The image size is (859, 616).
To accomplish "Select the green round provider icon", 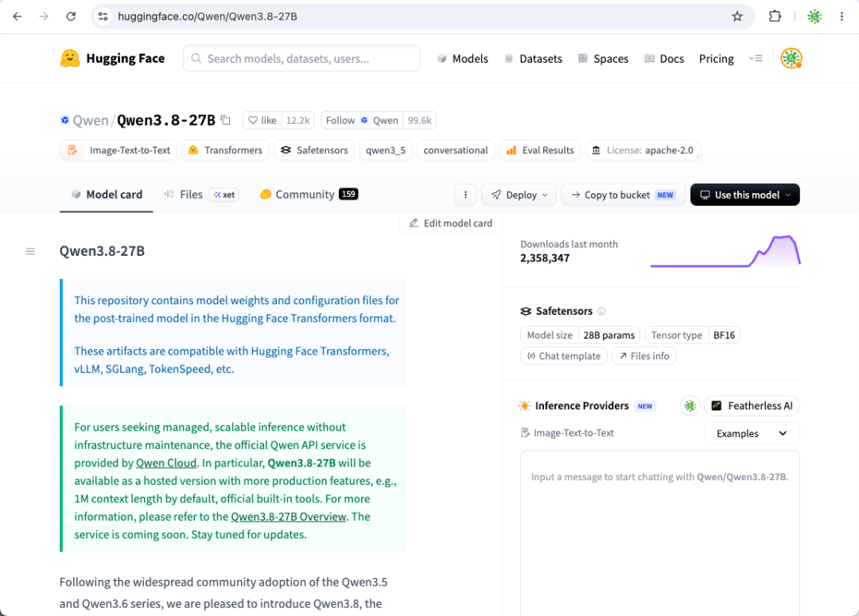I will click(x=690, y=405).
